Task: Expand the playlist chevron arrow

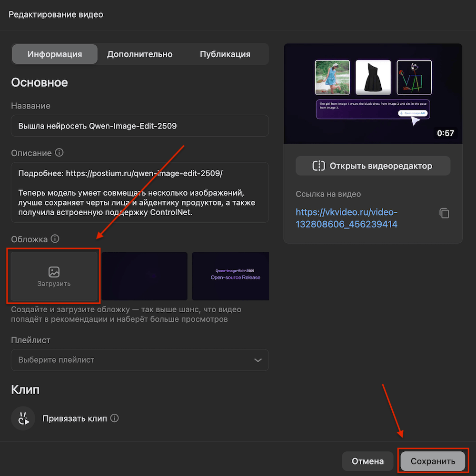Action: point(258,360)
